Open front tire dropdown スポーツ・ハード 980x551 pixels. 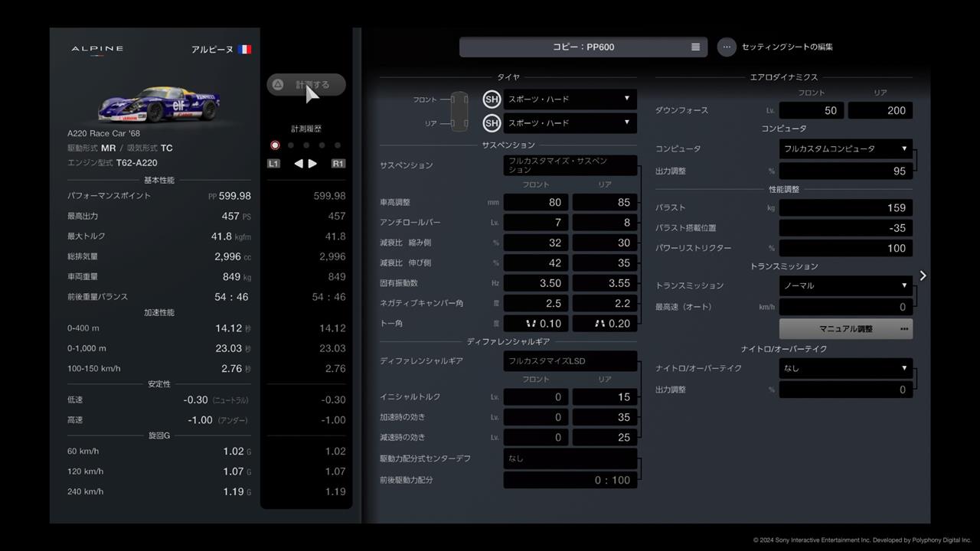570,99
